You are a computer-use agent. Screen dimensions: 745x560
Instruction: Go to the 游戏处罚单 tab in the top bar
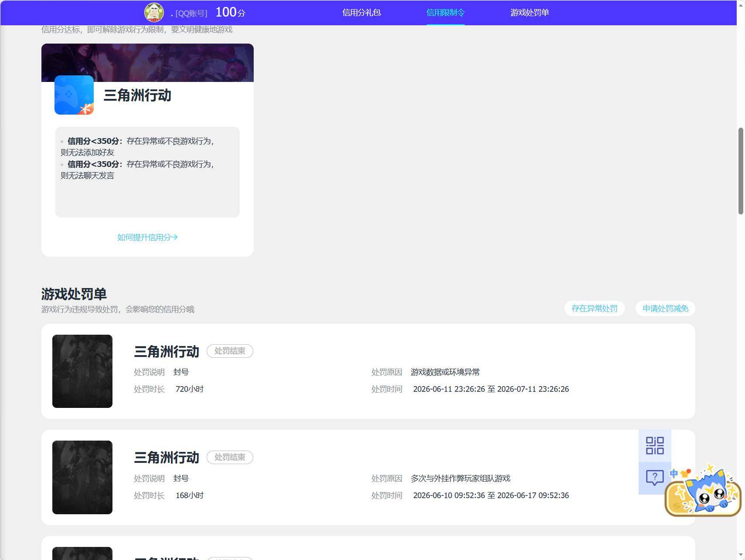530,13
